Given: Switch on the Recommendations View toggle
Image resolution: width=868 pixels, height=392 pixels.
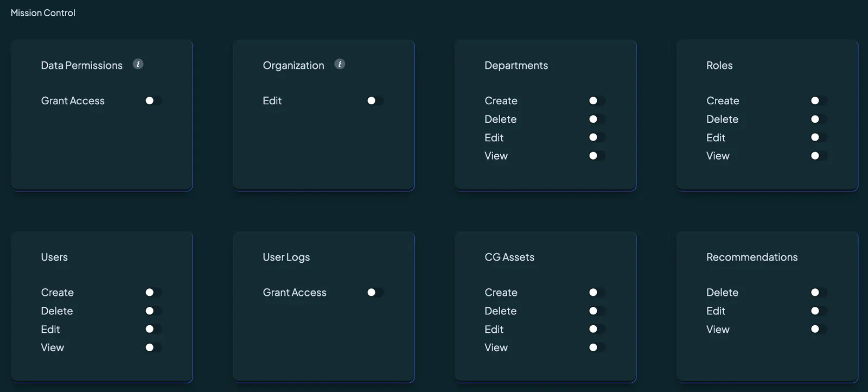Looking at the screenshot, I should tap(819, 329).
